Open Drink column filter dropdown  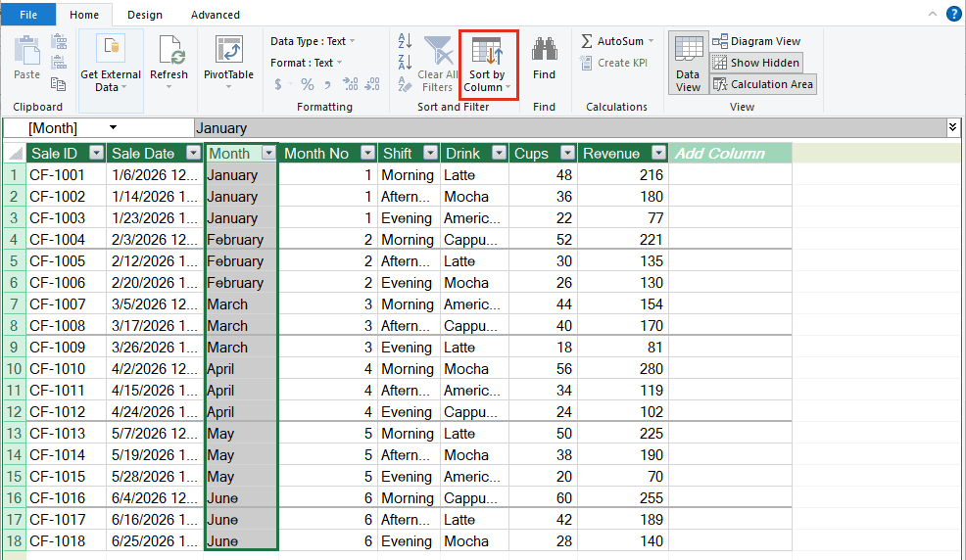coord(500,153)
